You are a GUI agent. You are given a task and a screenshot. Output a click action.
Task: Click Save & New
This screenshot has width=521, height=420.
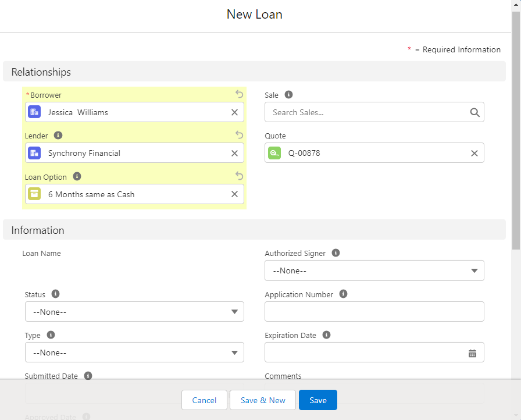coord(262,400)
